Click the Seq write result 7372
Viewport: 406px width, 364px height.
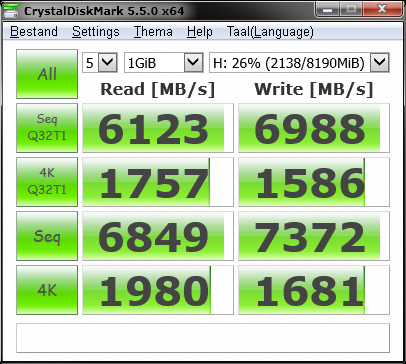(314, 236)
